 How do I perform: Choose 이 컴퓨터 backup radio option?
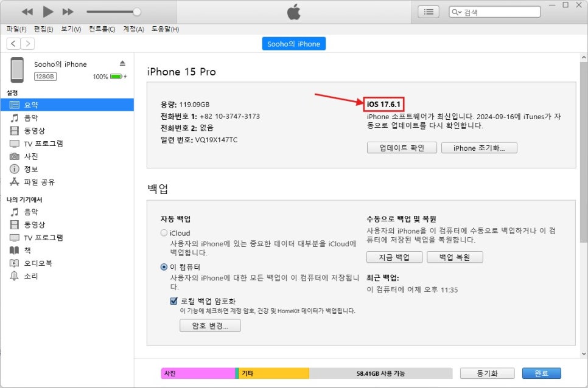coord(164,267)
